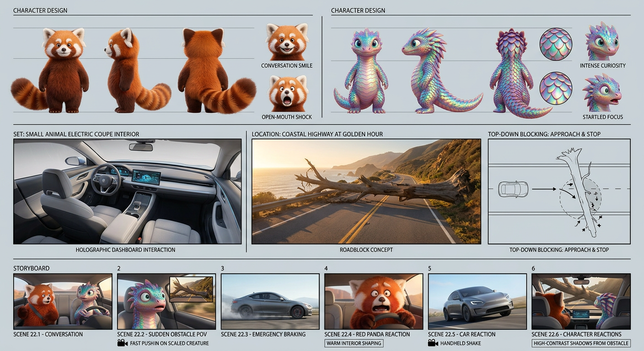644x351 pixels.
Task: Click the Character Design heading above the red panda
Action: coord(40,11)
